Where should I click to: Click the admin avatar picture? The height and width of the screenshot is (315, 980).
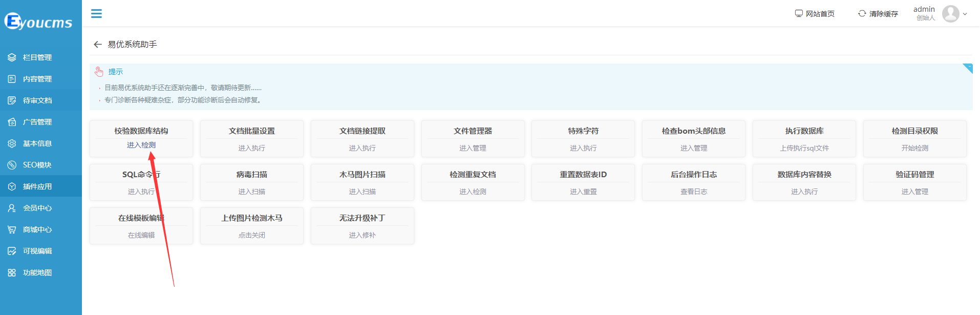pyautogui.click(x=950, y=14)
